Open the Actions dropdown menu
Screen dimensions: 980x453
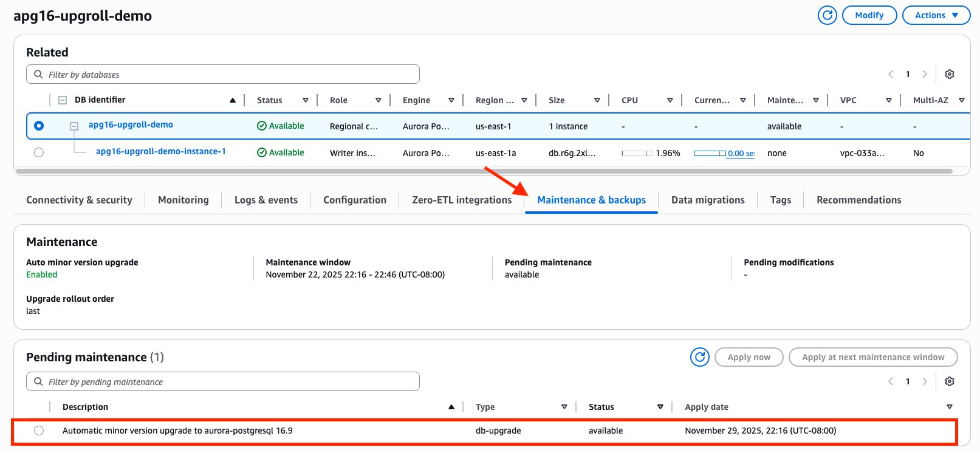click(x=936, y=15)
